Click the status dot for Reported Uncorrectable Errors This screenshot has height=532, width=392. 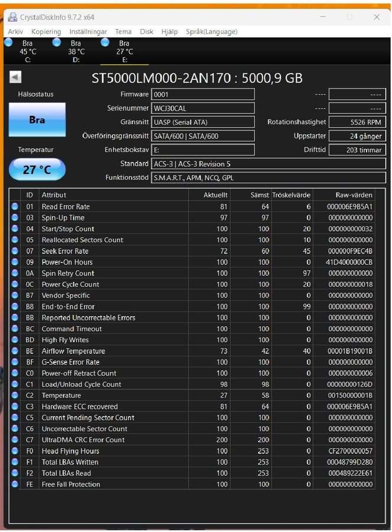pos(15,317)
